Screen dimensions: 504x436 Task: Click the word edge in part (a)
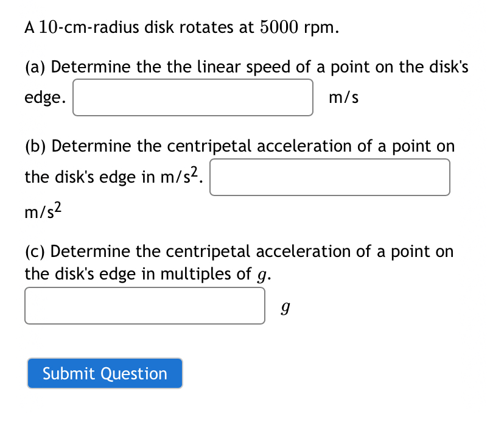[43, 97]
